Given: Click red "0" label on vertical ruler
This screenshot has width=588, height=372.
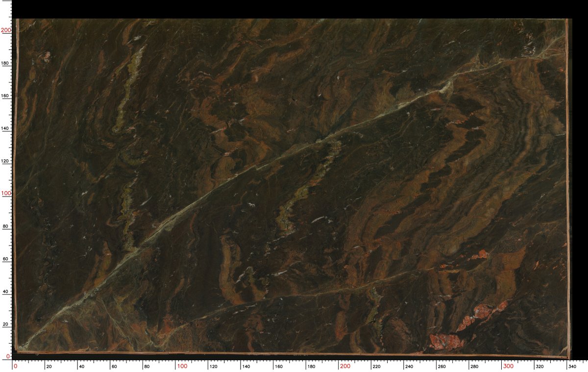Looking at the screenshot, I should (x=8, y=357).
